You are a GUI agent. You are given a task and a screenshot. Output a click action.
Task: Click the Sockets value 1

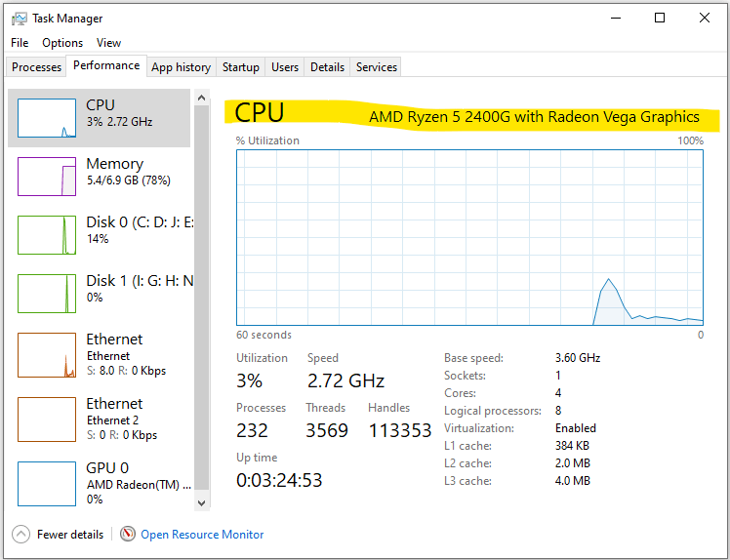tap(557, 376)
